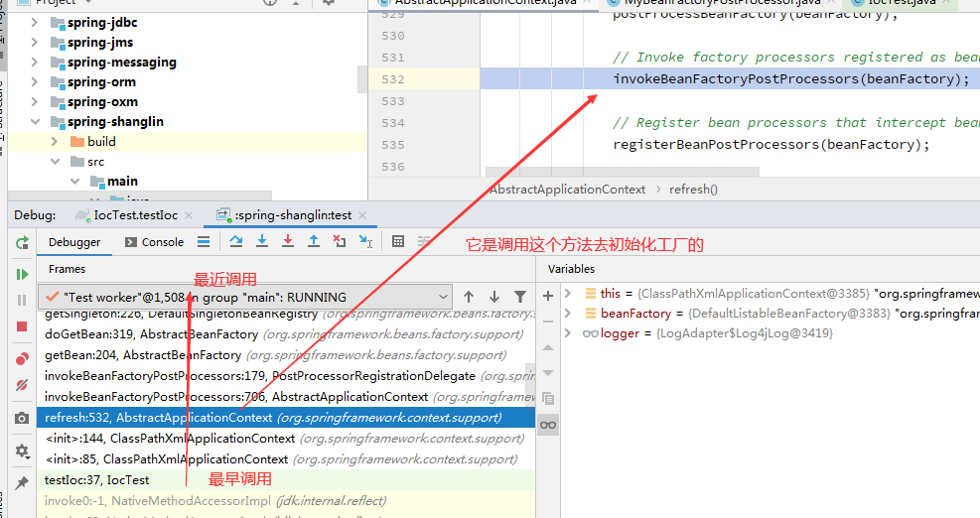The image size is (980, 518).
Task: Select frame doGetBean:319, AbstractBeanFactory
Action: [286, 334]
